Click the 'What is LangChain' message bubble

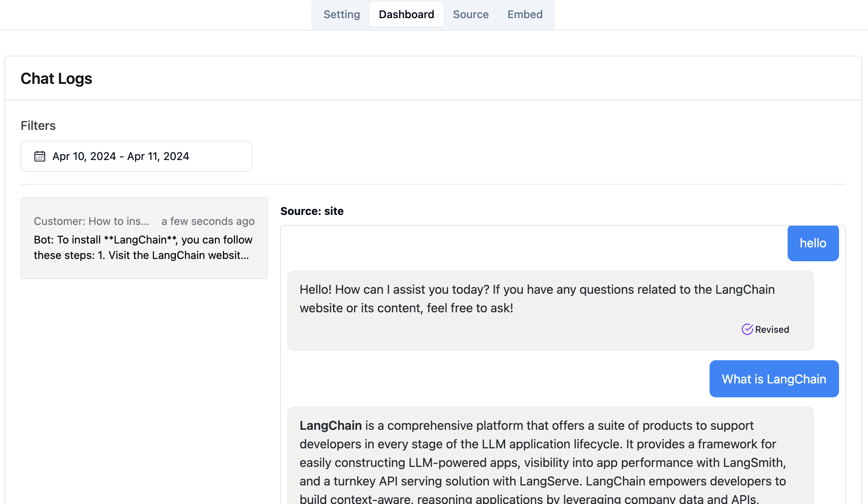point(774,379)
